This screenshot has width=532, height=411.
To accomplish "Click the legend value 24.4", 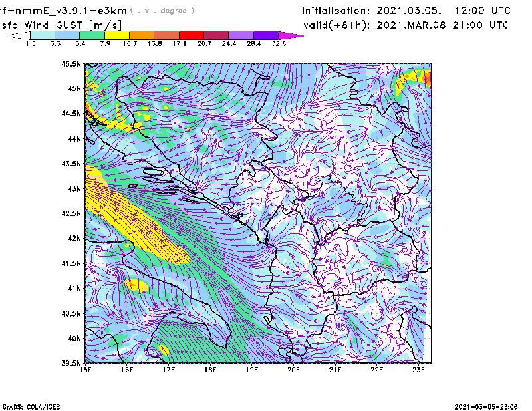I will [229, 43].
